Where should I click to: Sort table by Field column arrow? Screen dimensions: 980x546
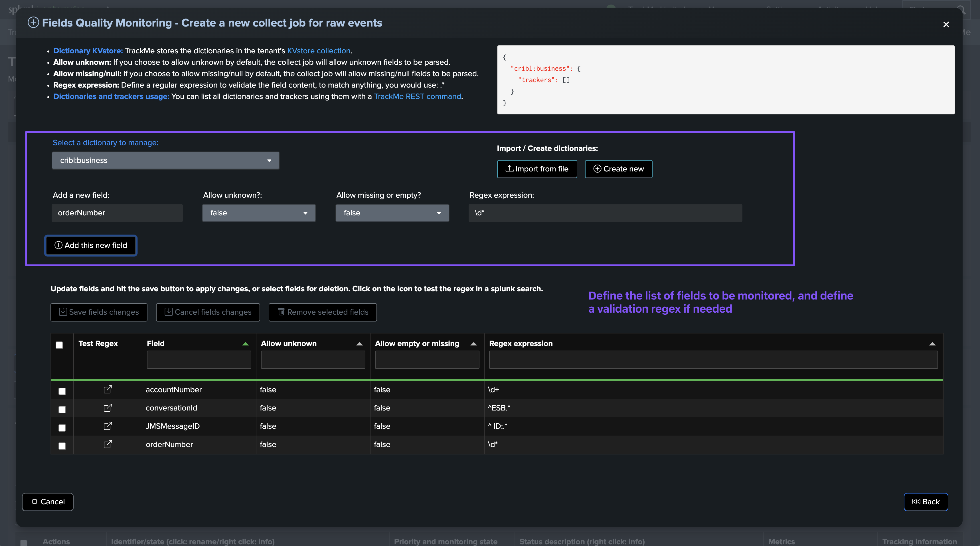point(245,344)
